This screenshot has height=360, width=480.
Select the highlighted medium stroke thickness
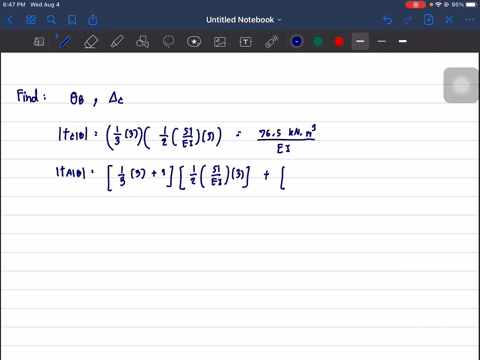pyautogui.click(x=360, y=41)
